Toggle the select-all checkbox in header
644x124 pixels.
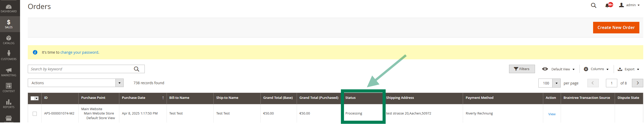(x=33, y=98)
